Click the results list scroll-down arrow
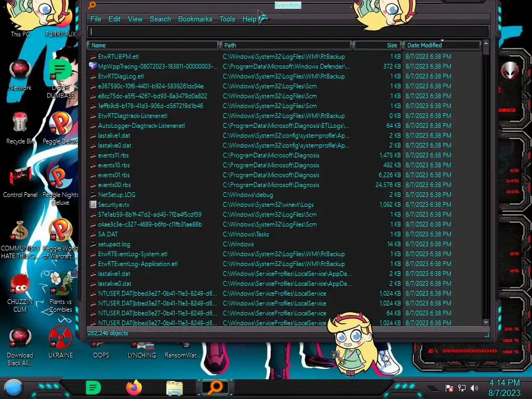The width and height of the screenshot is (532, 399). [x=486, y=322]
